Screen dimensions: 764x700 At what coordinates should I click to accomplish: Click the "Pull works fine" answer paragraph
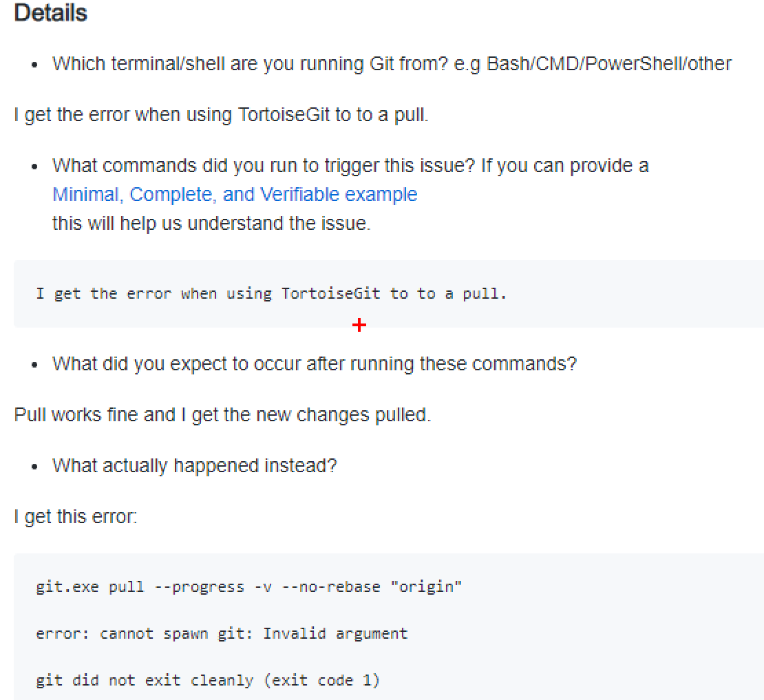click(x=222, y=415)
